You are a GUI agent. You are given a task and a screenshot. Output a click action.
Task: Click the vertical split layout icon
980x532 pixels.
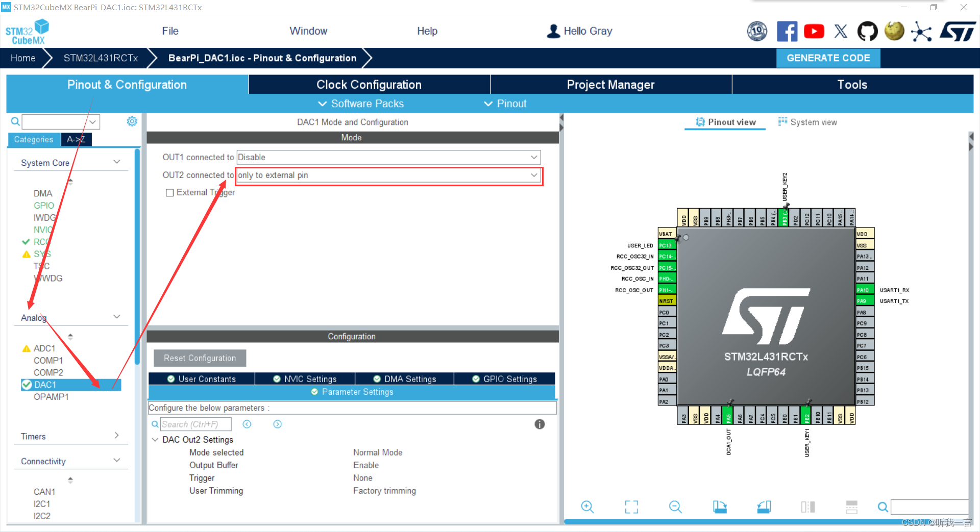[x=808, y=506]
